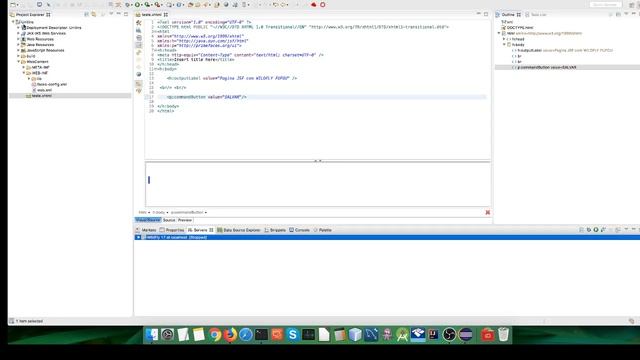Open the Palette view tab
This screenshot has width=640, height=360.
click(322, 230)
